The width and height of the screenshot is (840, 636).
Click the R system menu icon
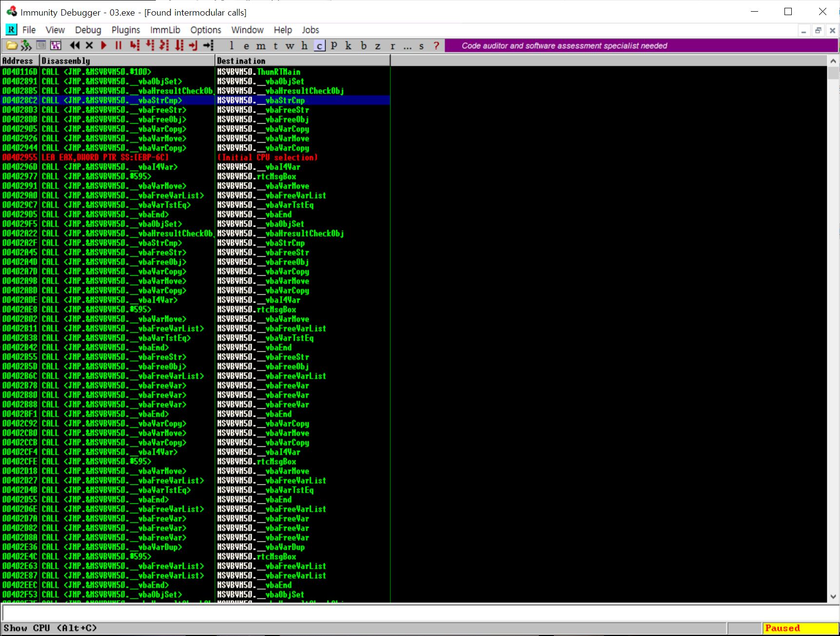11,30
